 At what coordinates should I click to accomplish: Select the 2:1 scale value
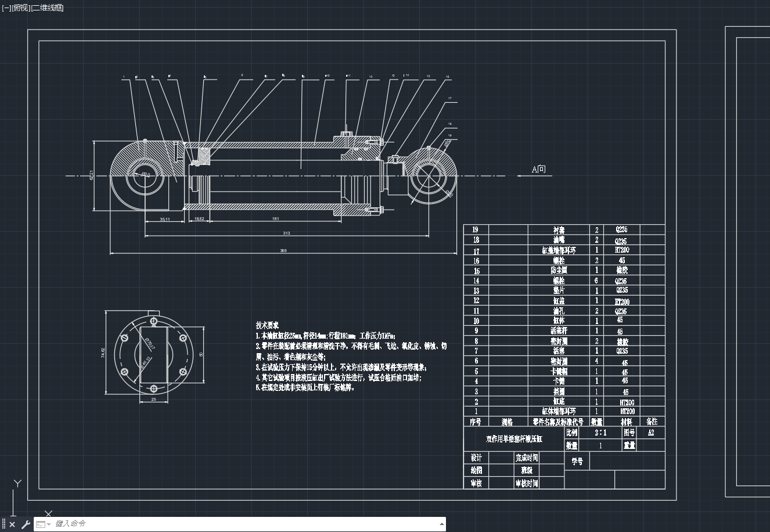tap(600, 433)
